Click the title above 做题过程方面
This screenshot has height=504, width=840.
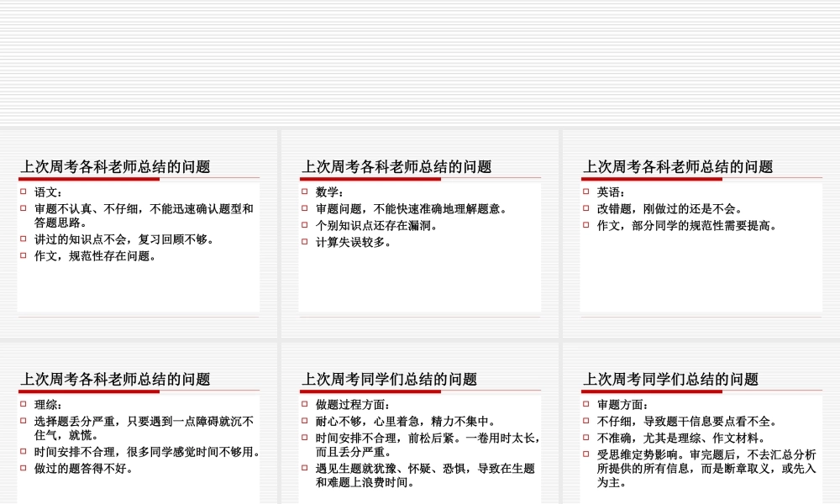click(x=389, y=380)
